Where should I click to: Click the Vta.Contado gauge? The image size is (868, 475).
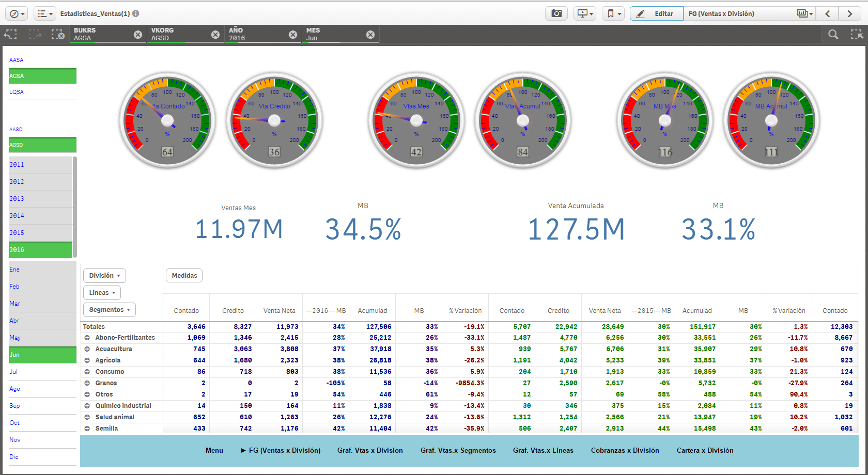pos(167,120)
